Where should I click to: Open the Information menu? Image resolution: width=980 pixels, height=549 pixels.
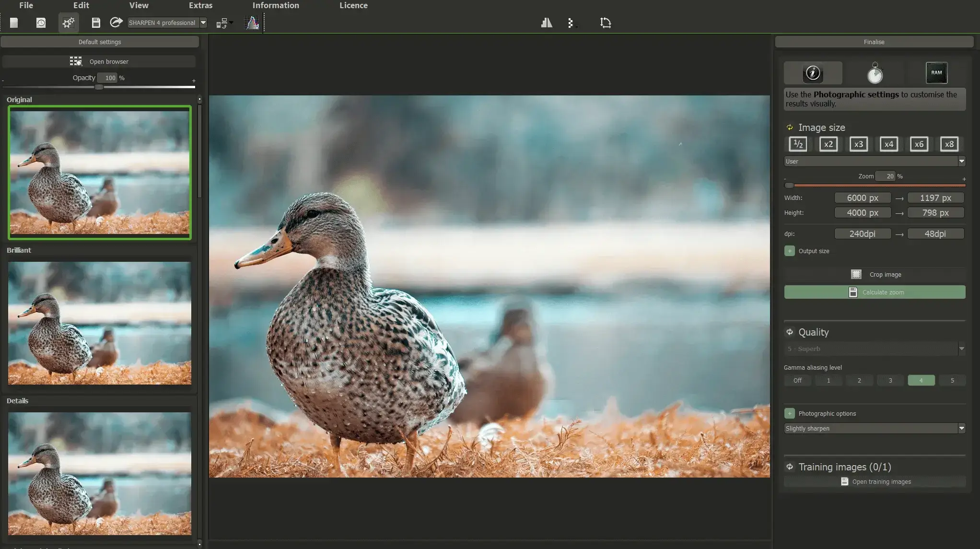275,5
